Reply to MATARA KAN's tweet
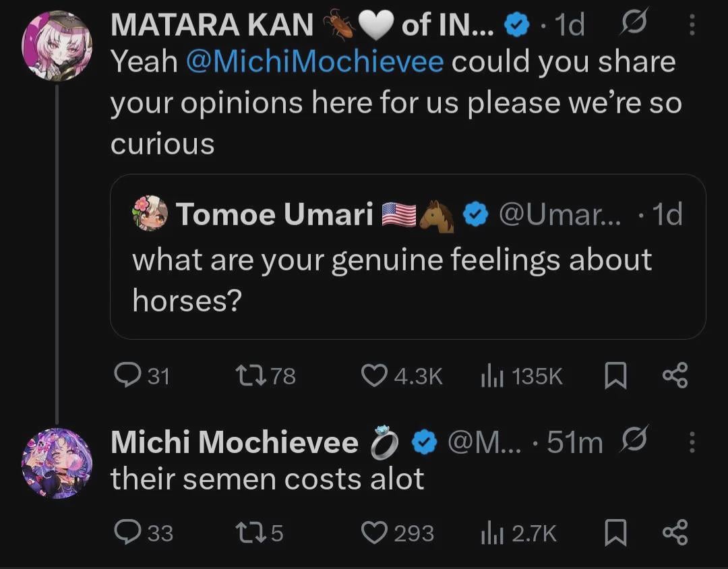Screen dimensions: 728x569 [125, 376]
